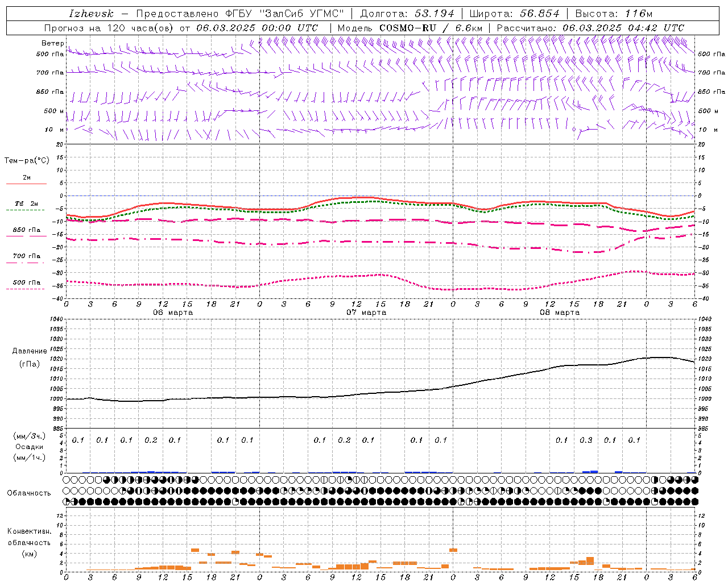Image resolution: width=728 pixels, height=582 pixels.
Task: Select the 0.3 precipitation amount value
Action: [x=586, y=440]
